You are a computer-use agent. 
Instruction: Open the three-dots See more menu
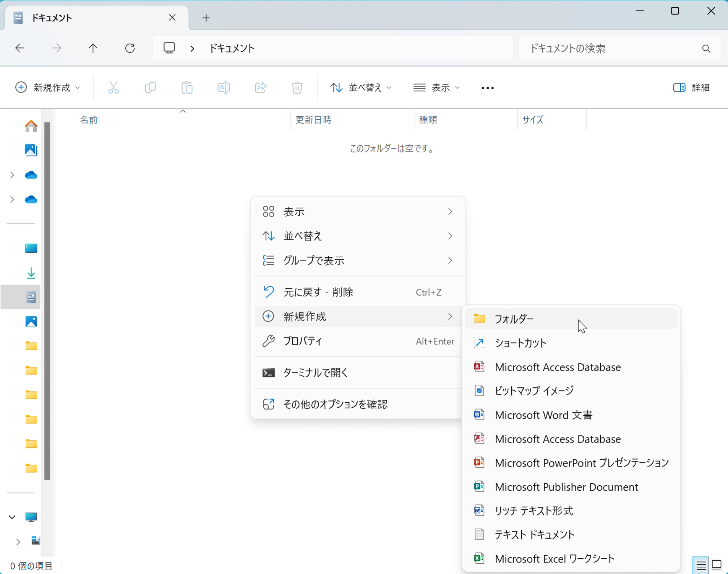(488, 88)
